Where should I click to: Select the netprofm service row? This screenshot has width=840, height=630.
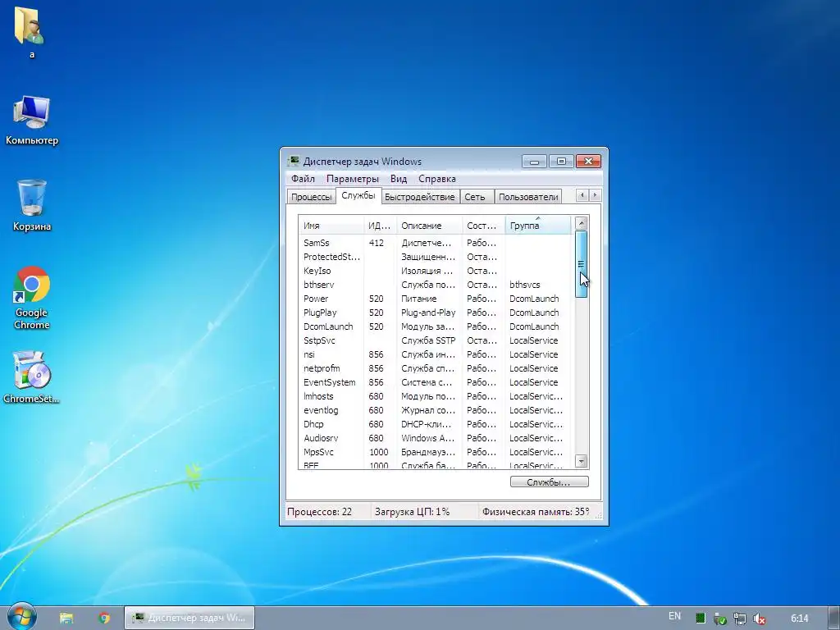pyautogui.click(x=435, y=368)
